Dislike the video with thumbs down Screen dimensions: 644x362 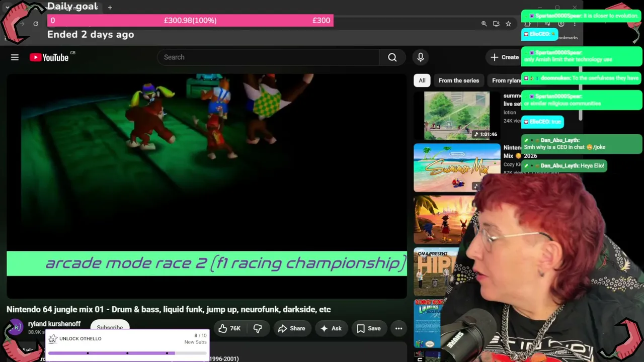pos(258,328)
